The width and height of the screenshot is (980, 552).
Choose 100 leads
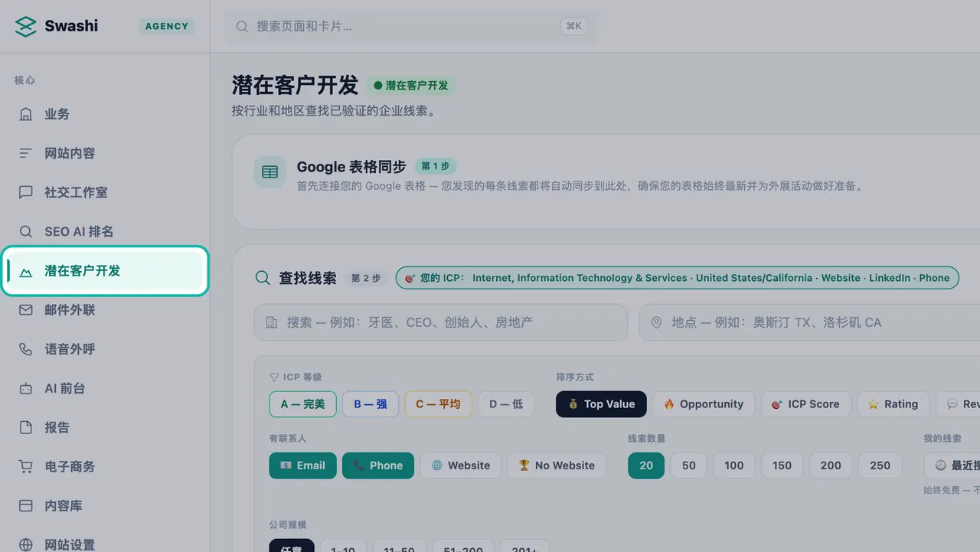tap(734, 465)
